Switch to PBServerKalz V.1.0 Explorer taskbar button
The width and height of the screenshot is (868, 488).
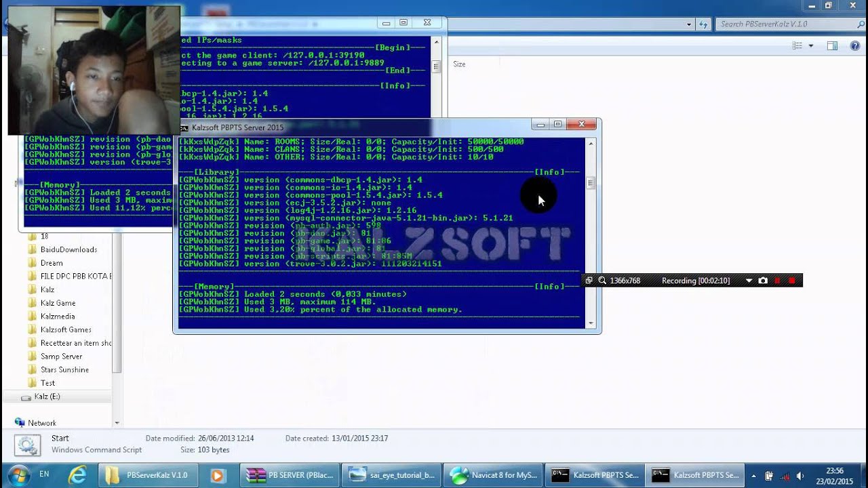149,475
